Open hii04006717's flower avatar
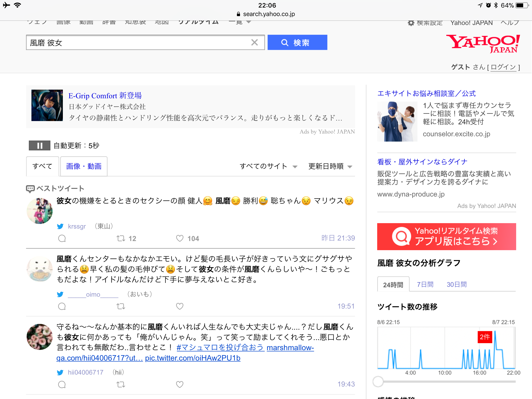The height and width of the screenshot is (399, 532). click(x=39, y=337)
